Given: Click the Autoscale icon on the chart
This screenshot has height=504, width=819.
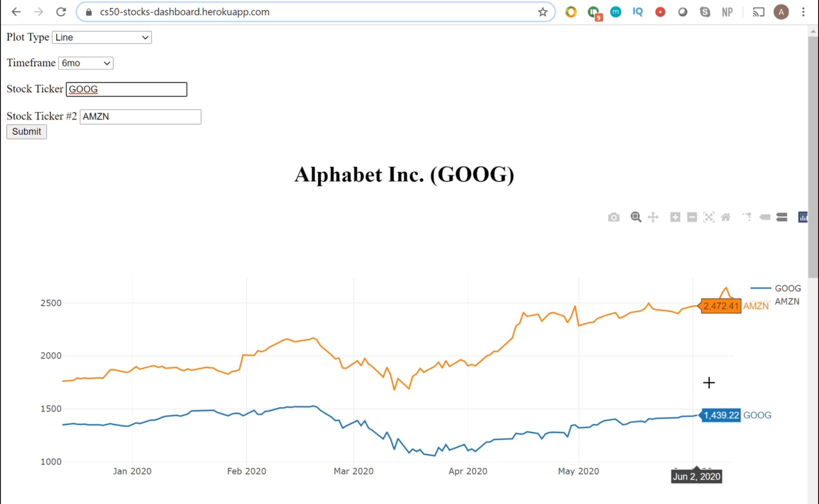Looking at the screenshot, I should tap(709, 218).
